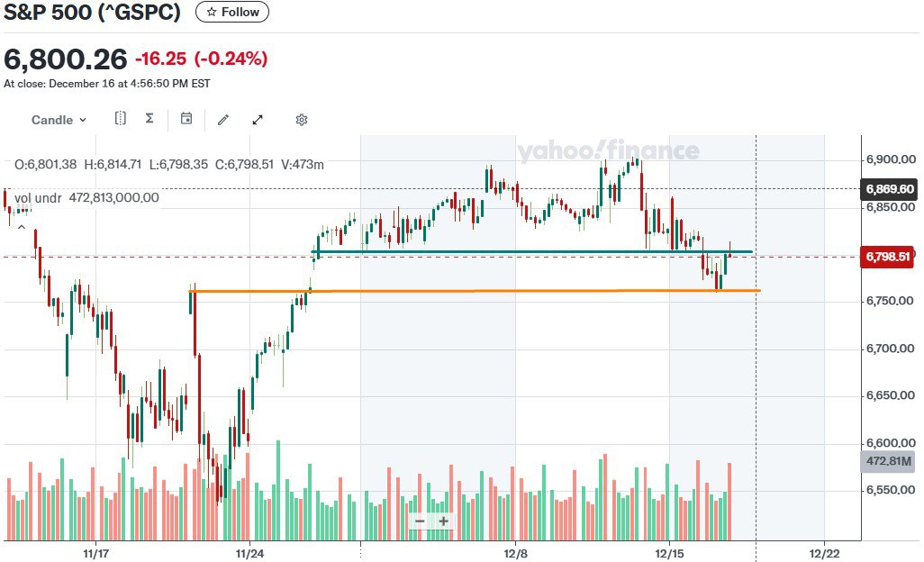Click the vol undr indicator label
Image resolution: width=924 pixels, height=562 pixels.
[x=38, y=197]
